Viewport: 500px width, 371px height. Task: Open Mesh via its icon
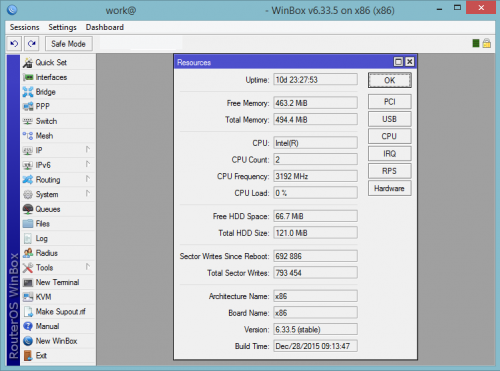tap(28, 136)
